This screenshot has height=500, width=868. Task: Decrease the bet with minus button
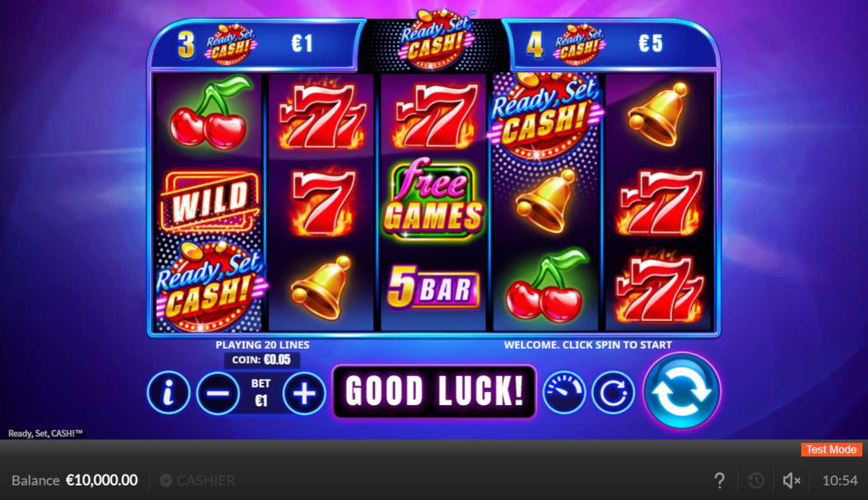(x=218, y=393)
